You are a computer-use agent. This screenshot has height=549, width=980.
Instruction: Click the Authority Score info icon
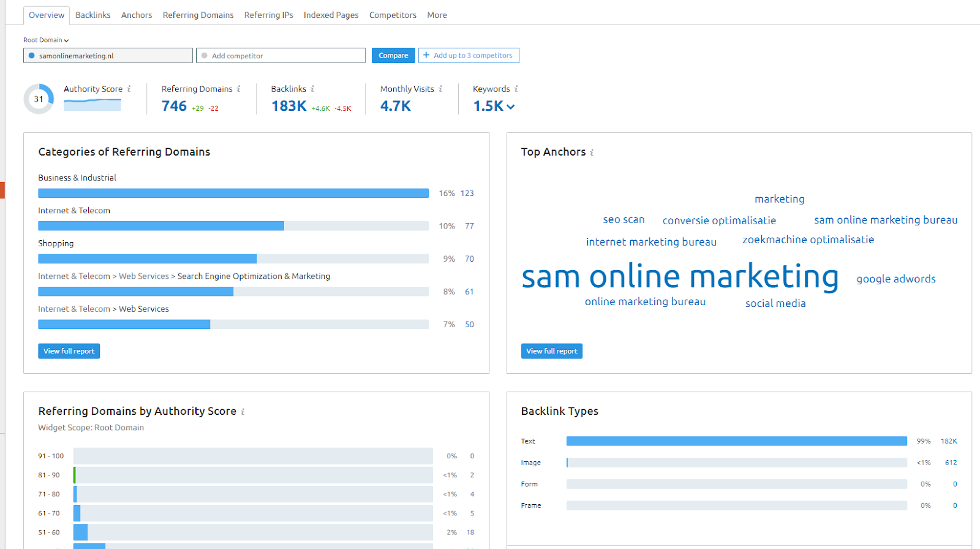pyautogui.click(x=129, y=89)
